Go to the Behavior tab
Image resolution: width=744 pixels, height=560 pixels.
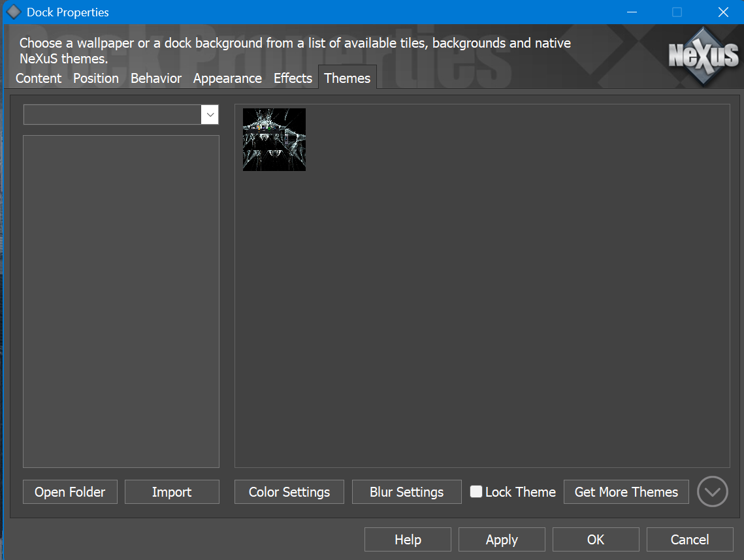click(156, 78)
